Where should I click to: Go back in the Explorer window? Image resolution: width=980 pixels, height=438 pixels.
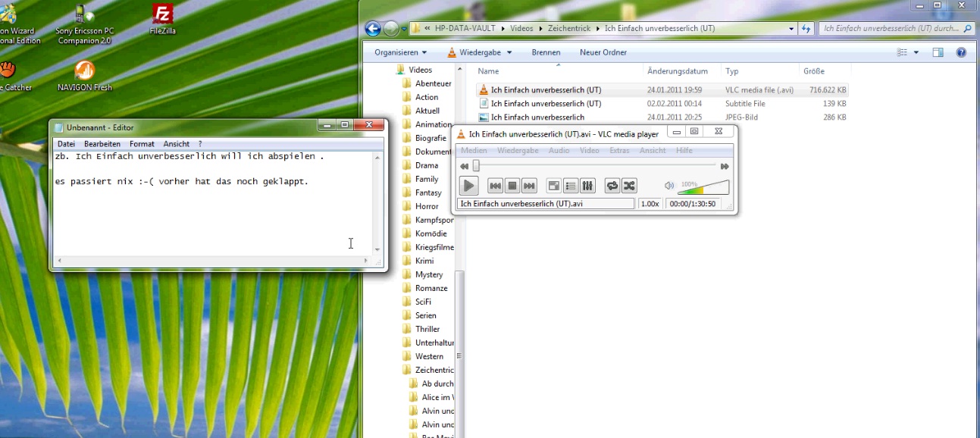372,29
